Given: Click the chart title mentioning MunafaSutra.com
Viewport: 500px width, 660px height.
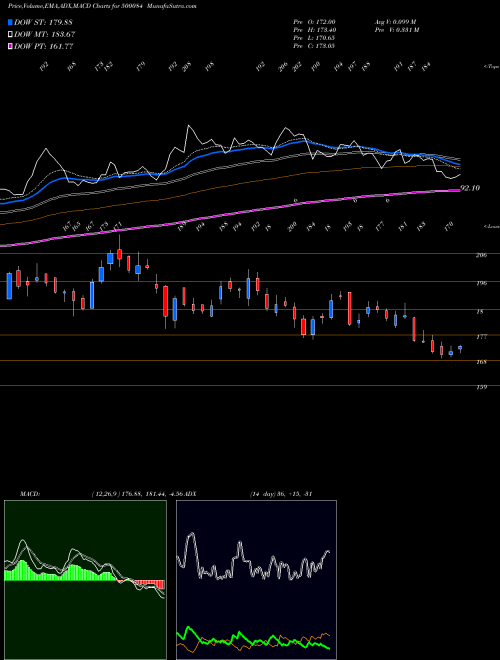Looking at the screenshot, I should (x=102, y=6).
